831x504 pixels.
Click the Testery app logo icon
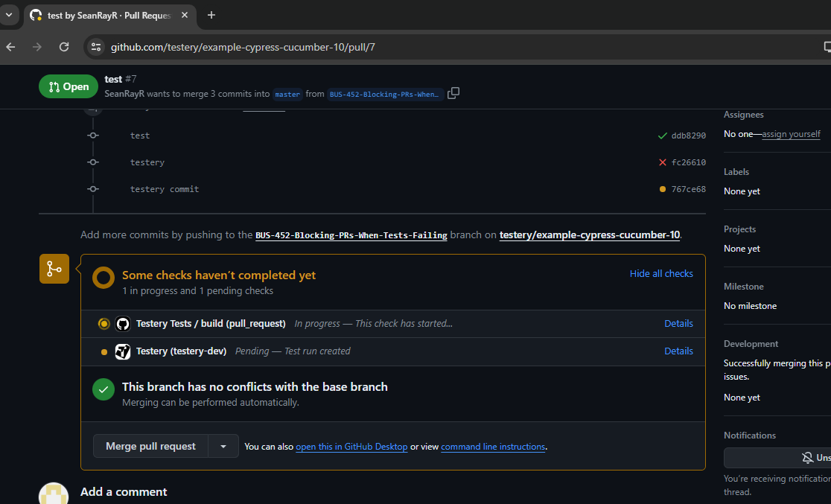click(123, 351)
